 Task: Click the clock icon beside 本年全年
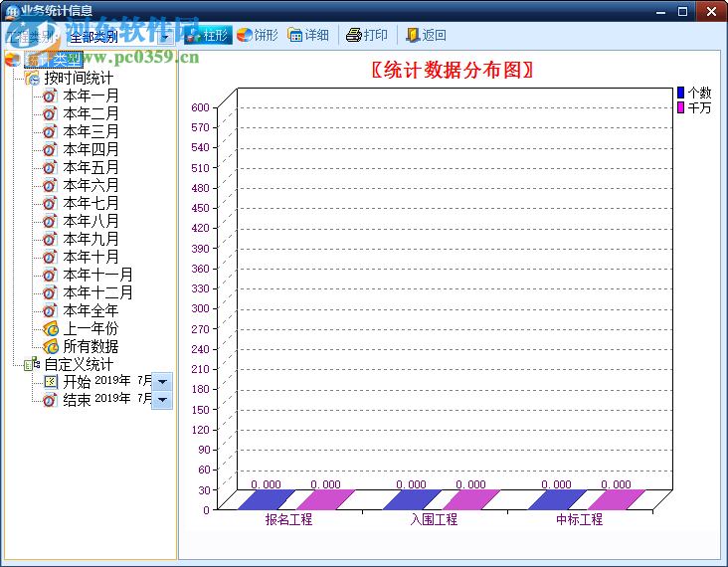pos(50,310)
